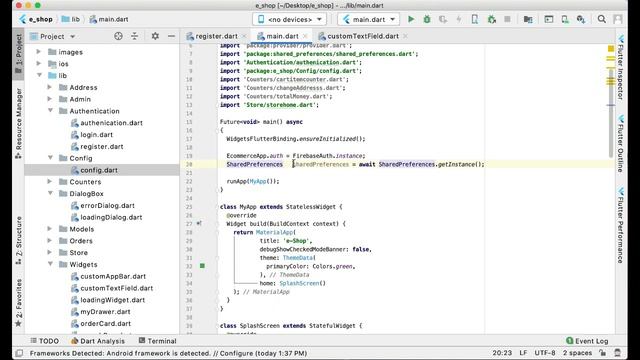The width and height of the screenshot is (640, 360).
Task: Hide the Project panel with minus icon
Action: point(171,36)
